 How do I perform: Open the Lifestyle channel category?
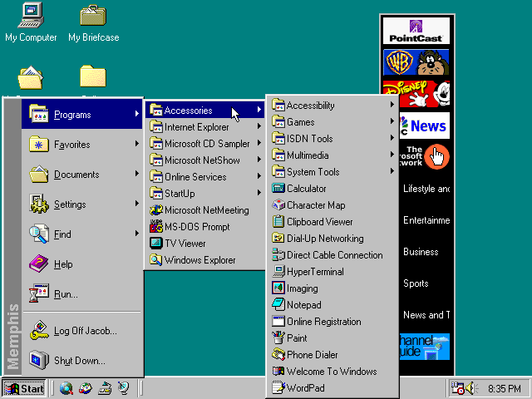[426, 189]
